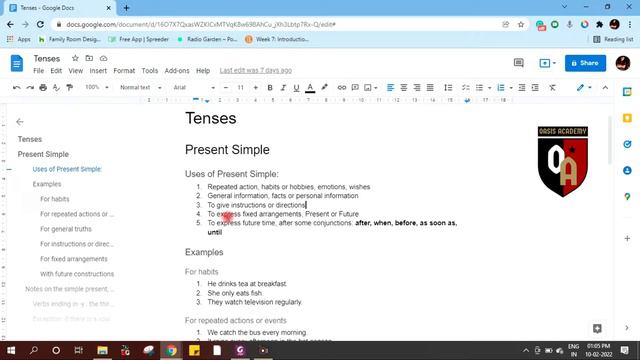640x360 pixels.
Task: Open the Insert image dropdown arrow
Action: click(x=376, y=87)
